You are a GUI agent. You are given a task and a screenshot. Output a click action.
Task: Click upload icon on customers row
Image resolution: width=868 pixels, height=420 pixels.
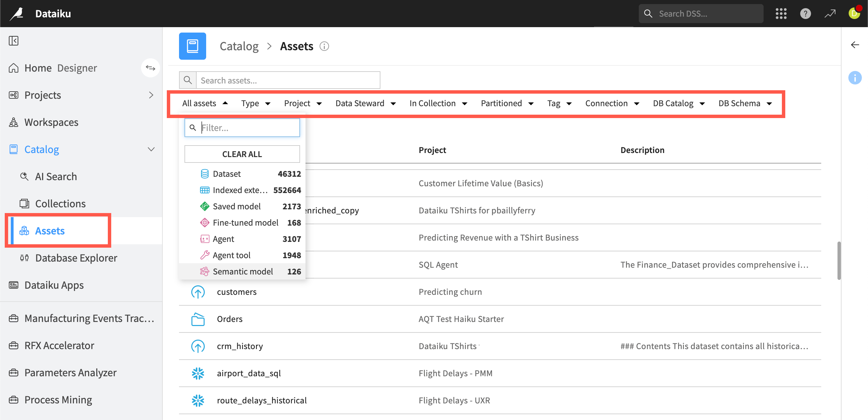198,292
